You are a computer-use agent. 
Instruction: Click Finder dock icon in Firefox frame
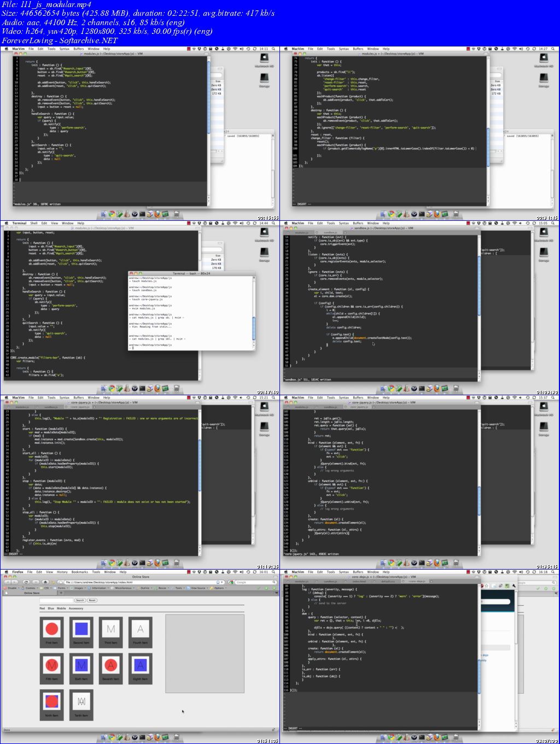pos(104,737)
